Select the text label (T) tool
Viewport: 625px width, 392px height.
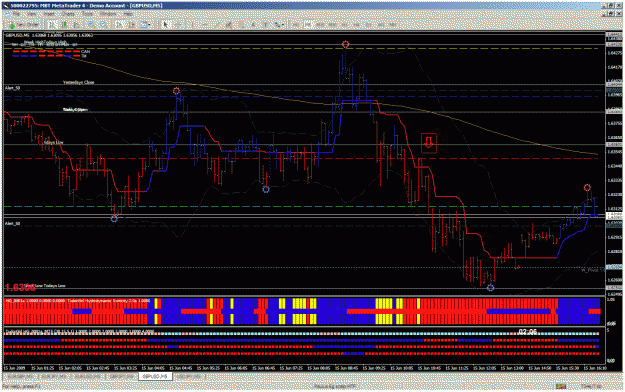(266, 25)
